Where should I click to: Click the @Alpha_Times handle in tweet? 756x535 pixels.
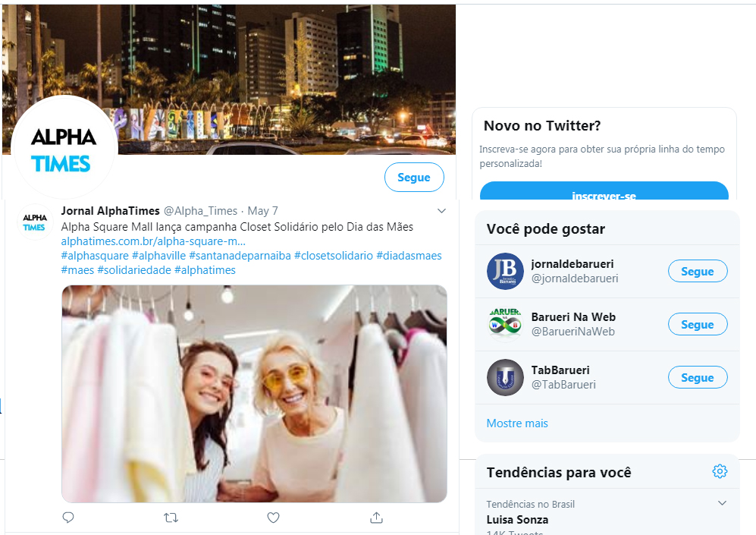coord(201,211)
